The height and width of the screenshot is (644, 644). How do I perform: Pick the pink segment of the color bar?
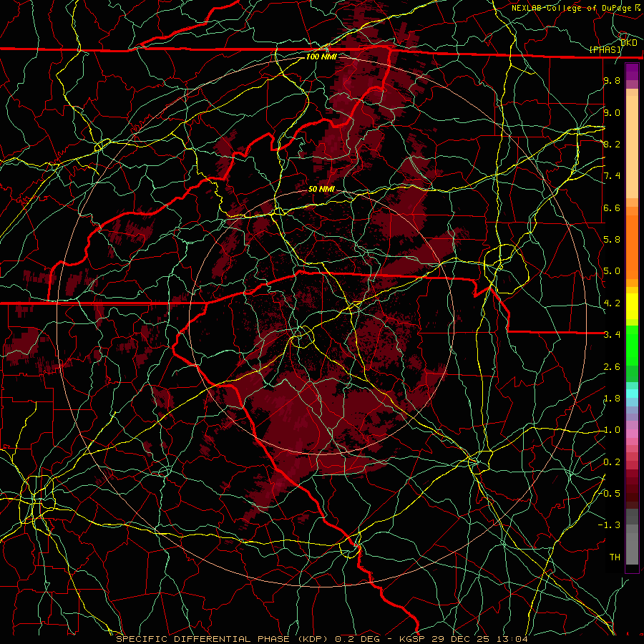[632, 434]
